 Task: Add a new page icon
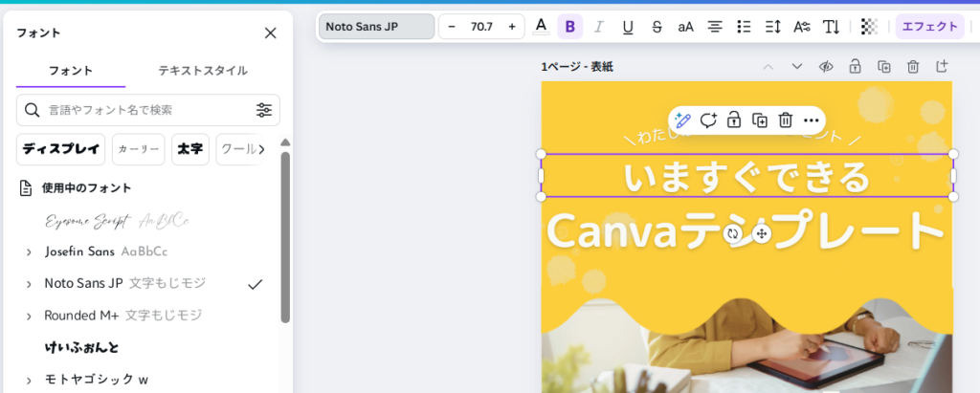tap(942, 66)
